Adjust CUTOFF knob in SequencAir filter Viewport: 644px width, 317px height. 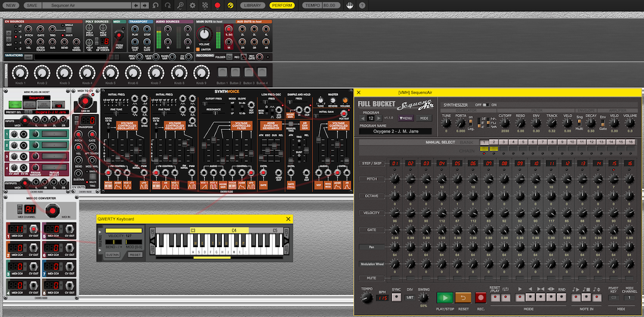tap(504, 122)
